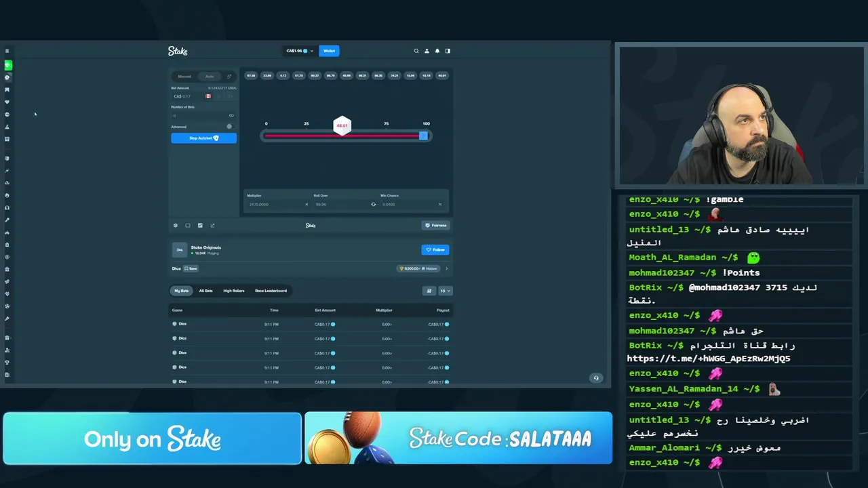Select the High Rollers tab
This screenshot has height=488, width=868.
pyautogui.click(x=234, y=291)
